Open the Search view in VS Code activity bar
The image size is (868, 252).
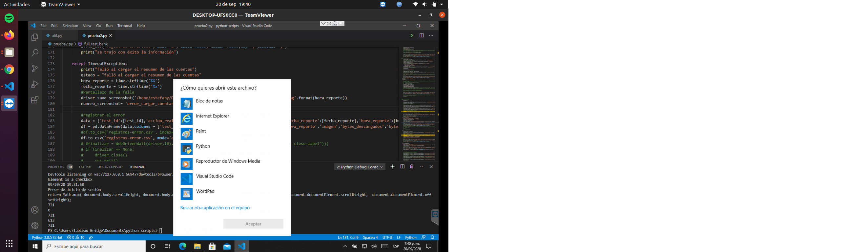[35, 53]
